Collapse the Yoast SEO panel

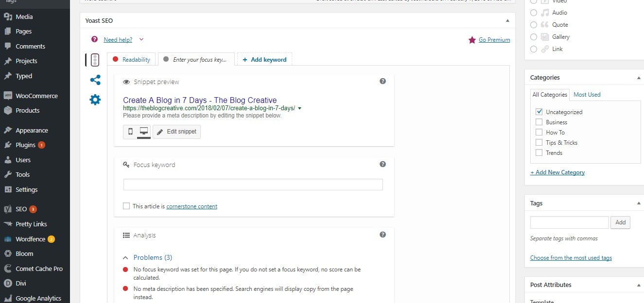507,21
